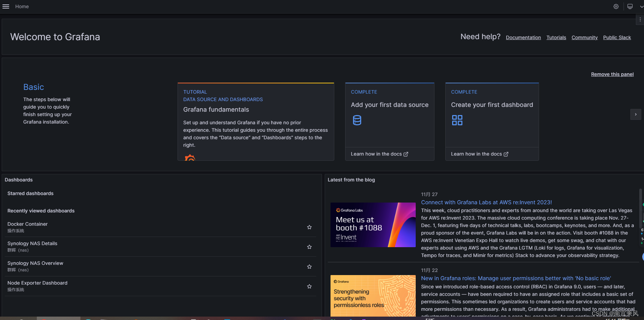Click external-link icon on dashboard docs
Image resolution: width=644 pixels, height=320 pixels.
click(506, 154)
